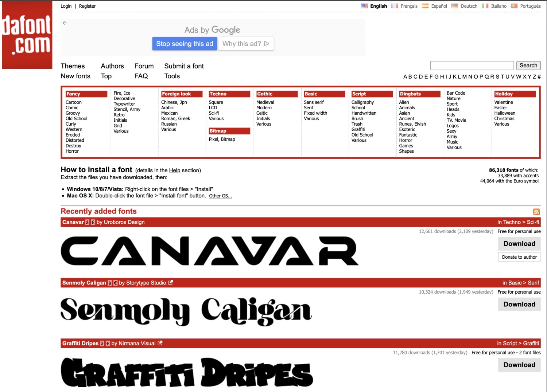Image resolution: width=547 pixels, height=392 pixels.
Task: Download the Canavar font
Action: coord(519,244)
